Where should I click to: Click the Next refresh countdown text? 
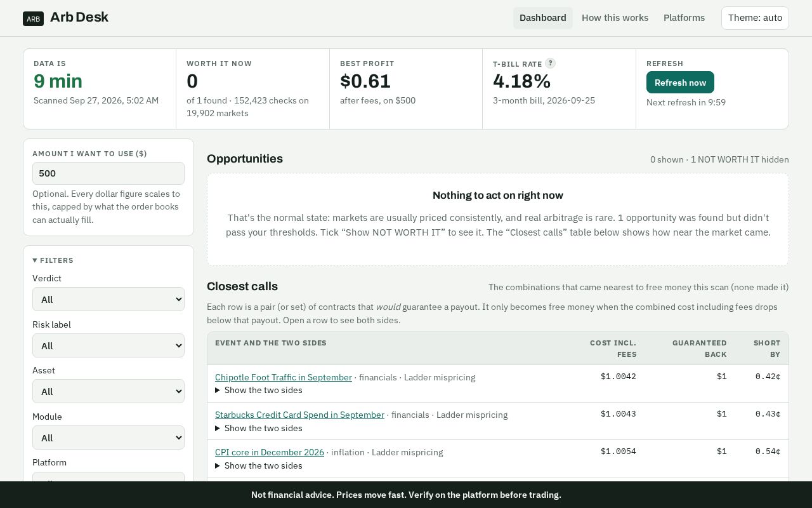(686, 102)
